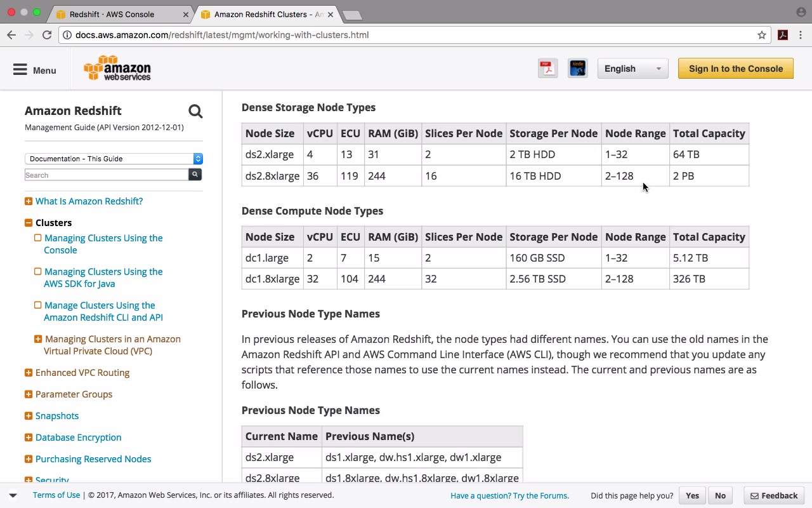Open the hamburger Menu icon
Image resolution: width=812 pixels, height=508 pixels.
point(20,69)
